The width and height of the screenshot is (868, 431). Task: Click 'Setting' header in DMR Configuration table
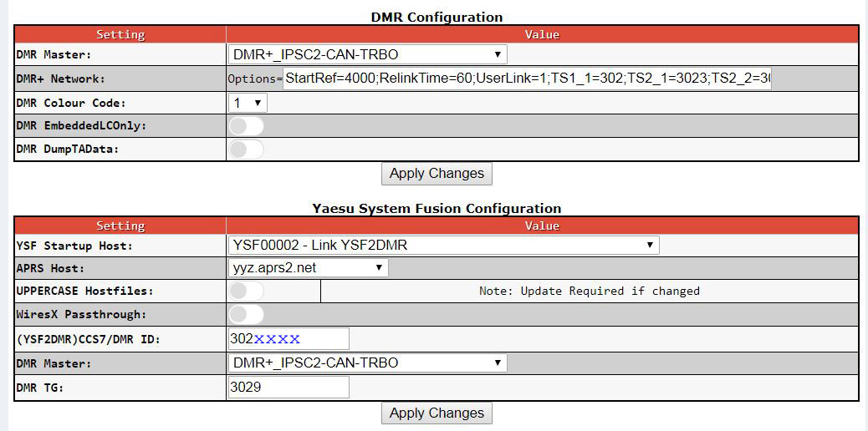pyautogui.click(x=120, y=34)
